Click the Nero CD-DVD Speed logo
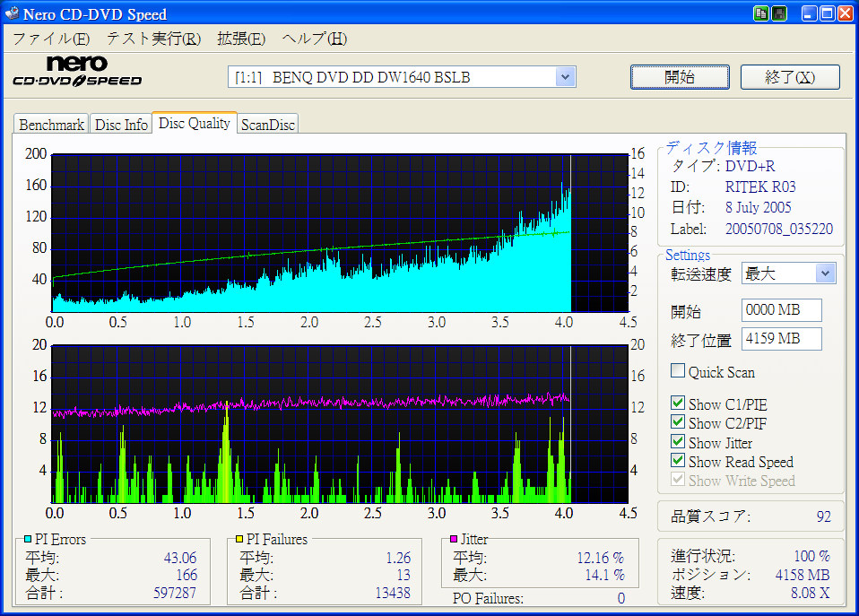 (x=77, y=71)
